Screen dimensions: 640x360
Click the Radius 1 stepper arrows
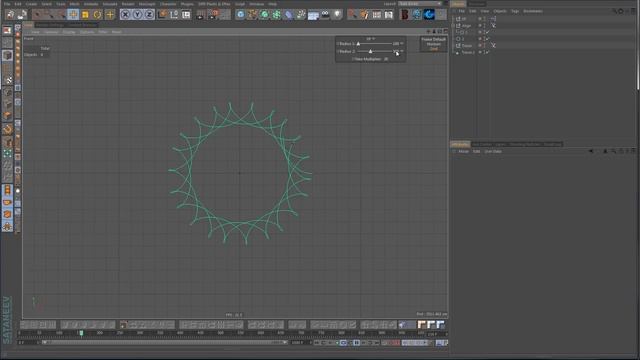pyautogui.click(x=402, y=44)
